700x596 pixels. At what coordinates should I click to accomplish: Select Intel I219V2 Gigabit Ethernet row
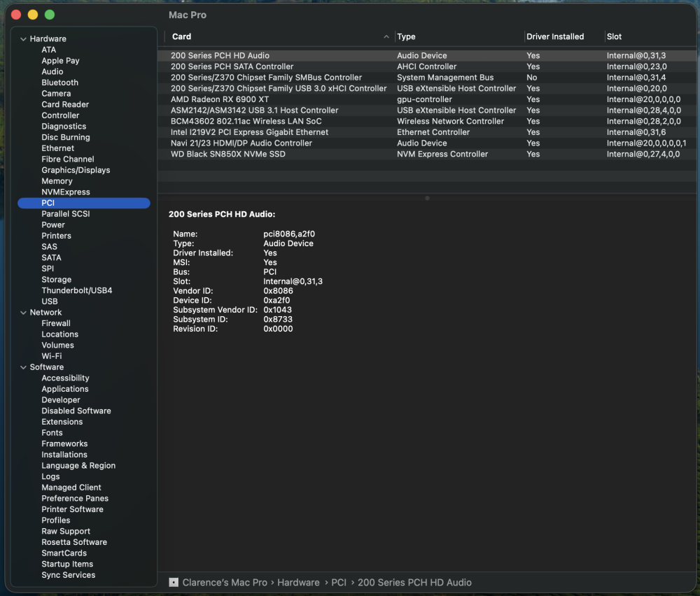427,132
